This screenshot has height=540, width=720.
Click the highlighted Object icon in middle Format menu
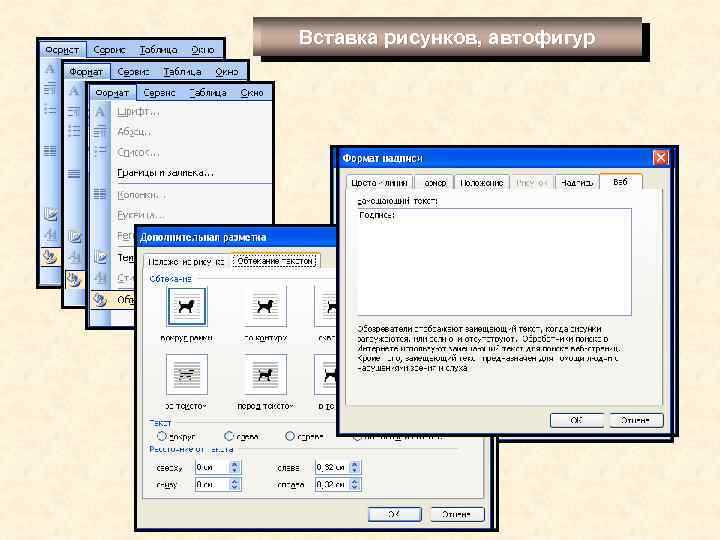coord(73,279)
